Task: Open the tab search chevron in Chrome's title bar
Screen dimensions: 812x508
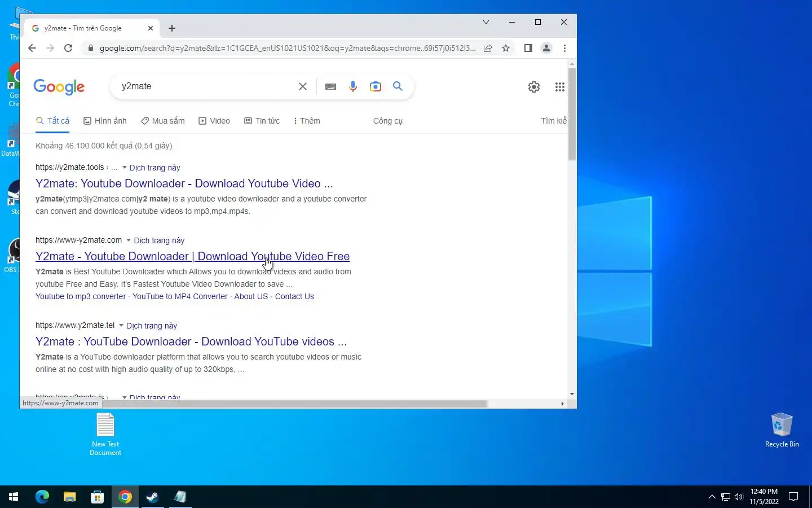Action: 486,22
